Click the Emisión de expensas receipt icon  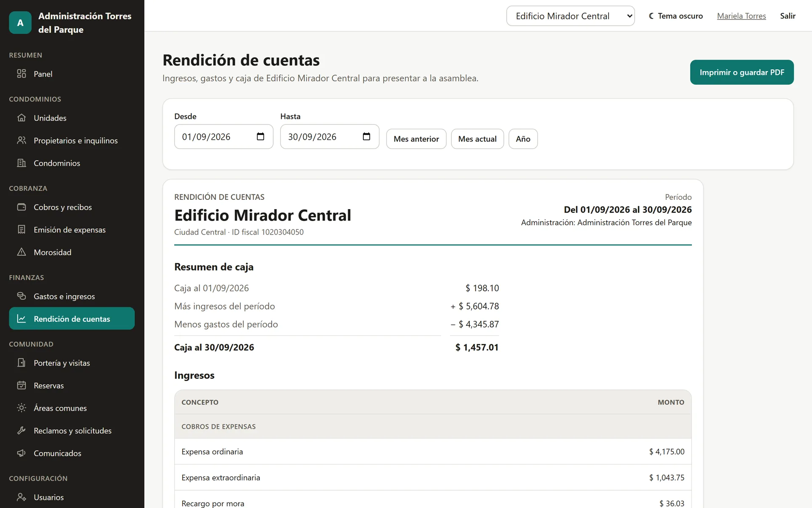(x=22, y=229)
